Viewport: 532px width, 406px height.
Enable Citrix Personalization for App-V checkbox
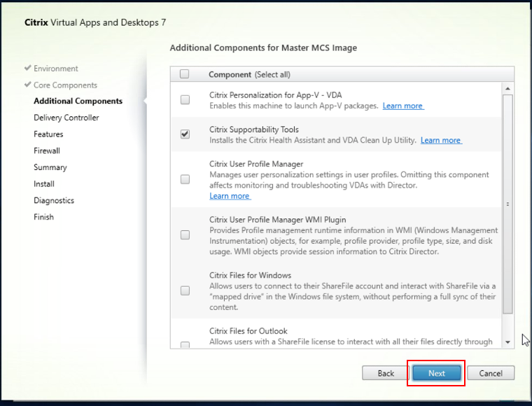pyautogui.click(x=185, y=100)
